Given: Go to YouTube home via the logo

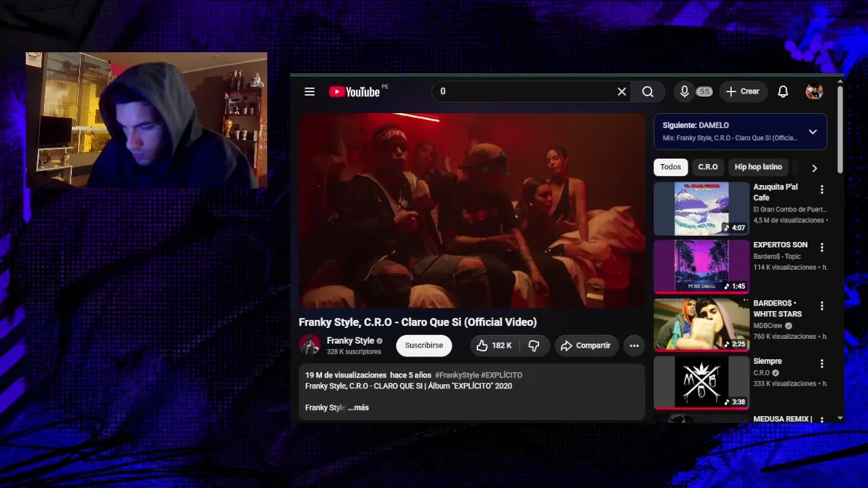Looking at the screenshot, I should click(x=354, y=91).
